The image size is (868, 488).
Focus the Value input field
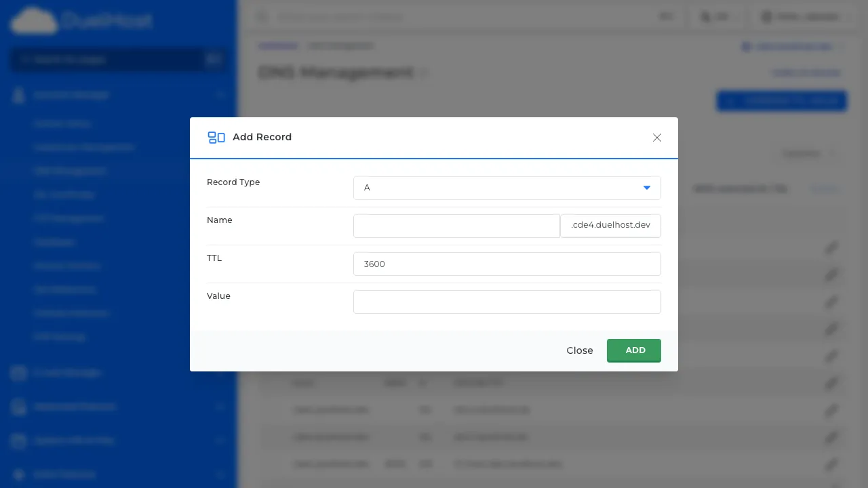tap(507, 302)
